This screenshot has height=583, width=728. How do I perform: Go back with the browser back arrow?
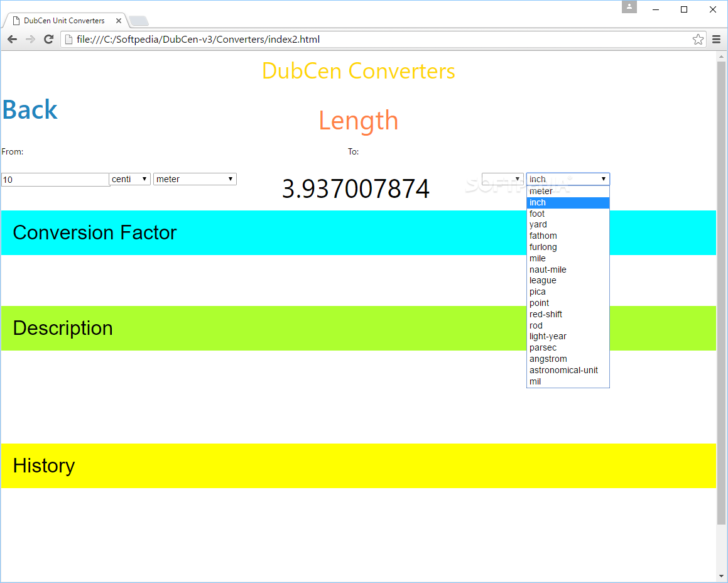pyautogui.click(x=13, y=40)
